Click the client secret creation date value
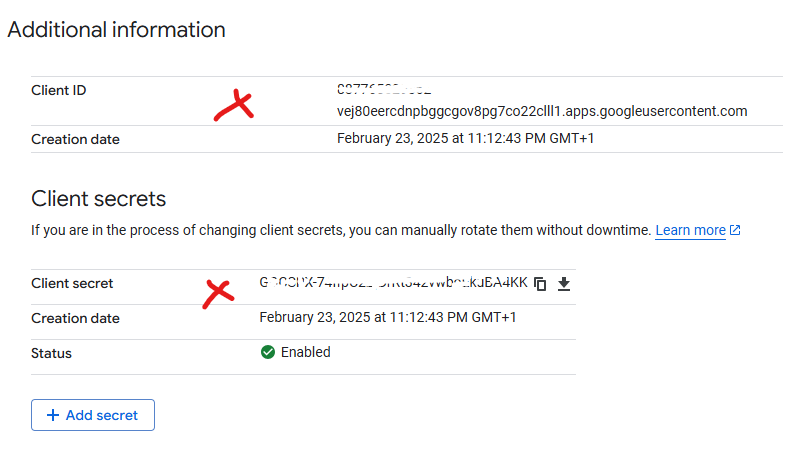The height and width of the screenshot is (457, 807). (388, 318)
